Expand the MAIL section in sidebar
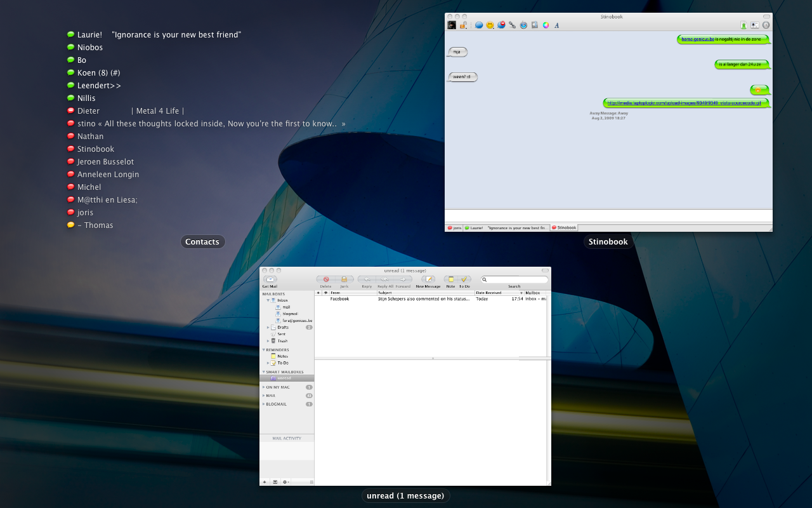Viewport: 812px width, 508px height. pos(263,396)
